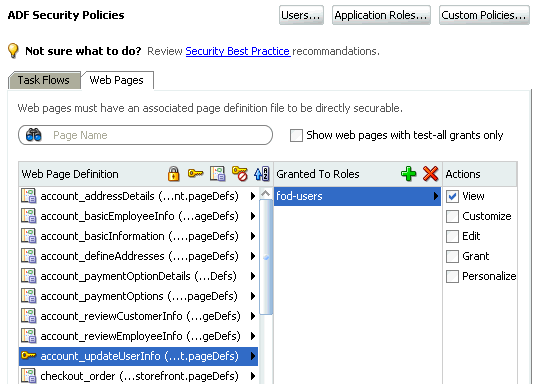Click the Page Name search field
Screen dimensions: 536x384
(x=145, y=135)
